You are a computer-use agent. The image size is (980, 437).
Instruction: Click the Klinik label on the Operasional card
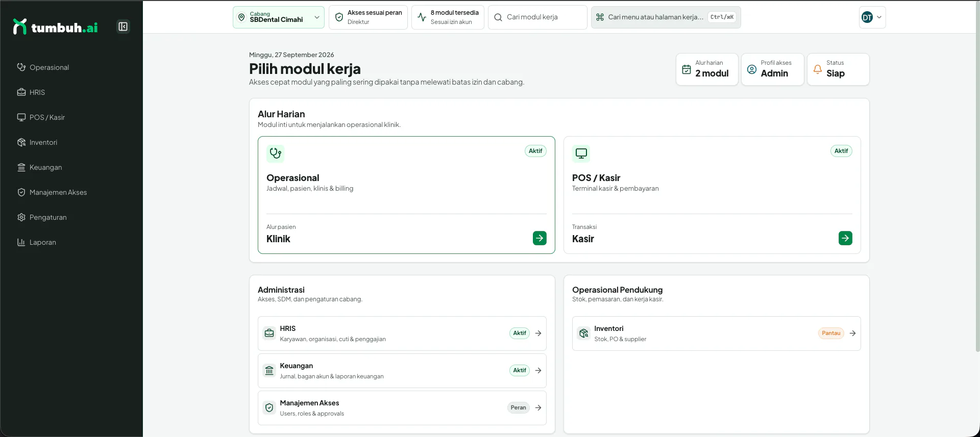pos(278,239)
